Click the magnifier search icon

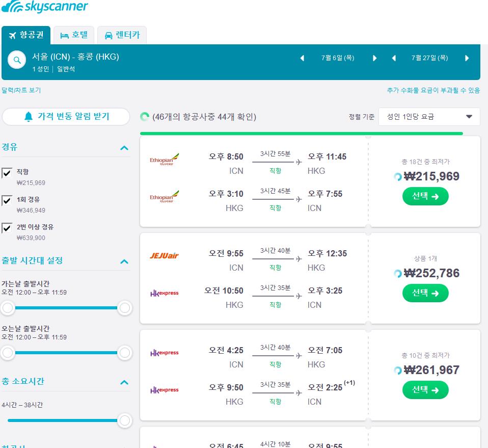pos(17,60)
